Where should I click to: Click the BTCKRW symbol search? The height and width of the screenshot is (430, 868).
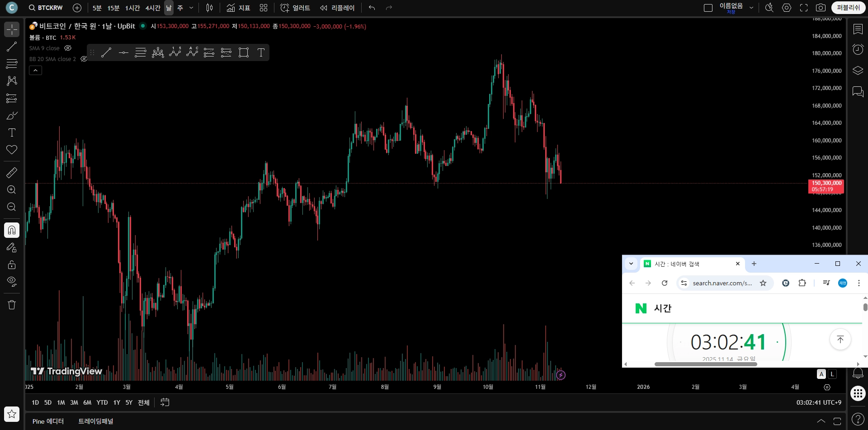[x=46, y=8]
